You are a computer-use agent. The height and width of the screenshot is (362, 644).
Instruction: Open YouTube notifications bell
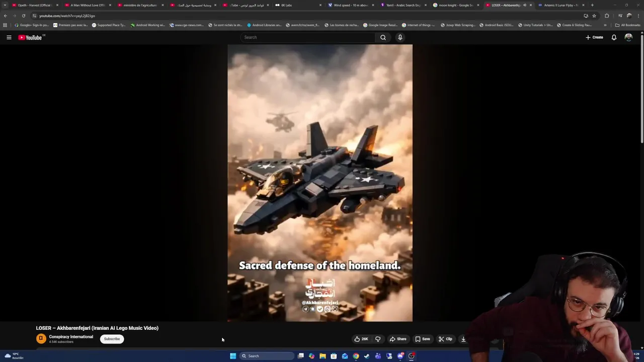click(614, 37)
